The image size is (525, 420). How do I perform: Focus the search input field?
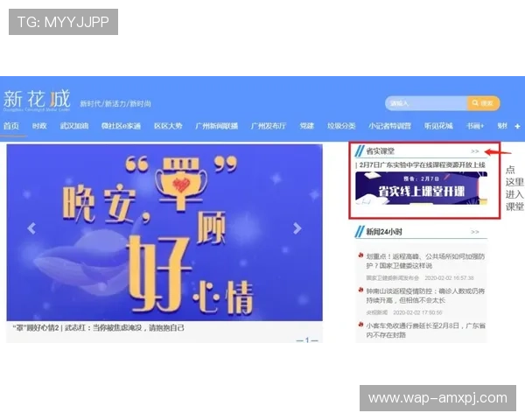click(426, 103)
